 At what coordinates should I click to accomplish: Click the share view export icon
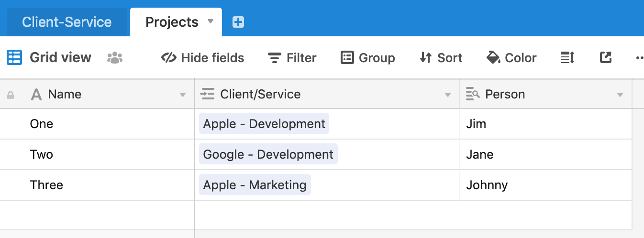tap(606, 58)
